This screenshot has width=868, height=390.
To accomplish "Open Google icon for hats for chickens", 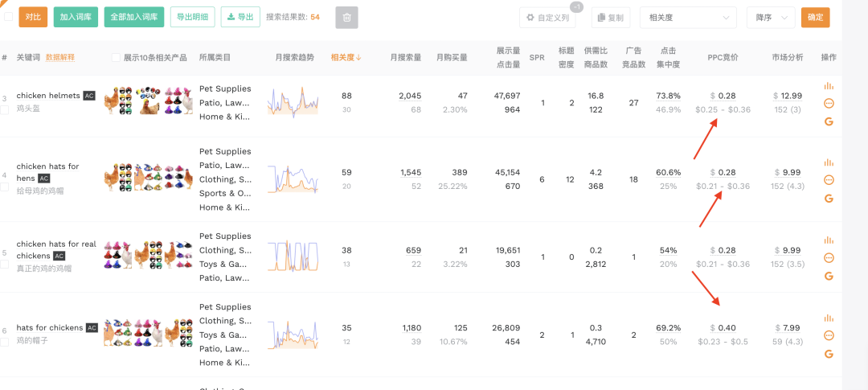I will pyautogui.click(x=829, y=354).
